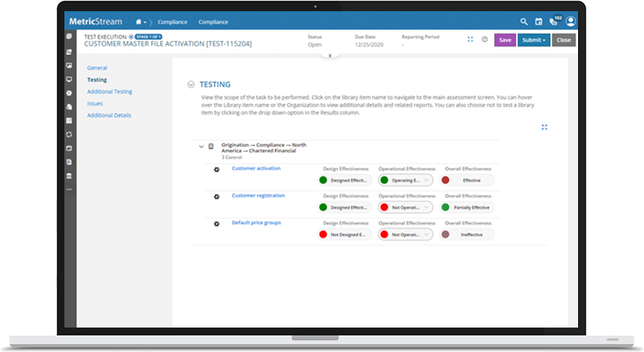Select the Testing section in the side menu
The width and height of the screenshot is (644, 352).
pyautogui.click(x=97, y=80)
